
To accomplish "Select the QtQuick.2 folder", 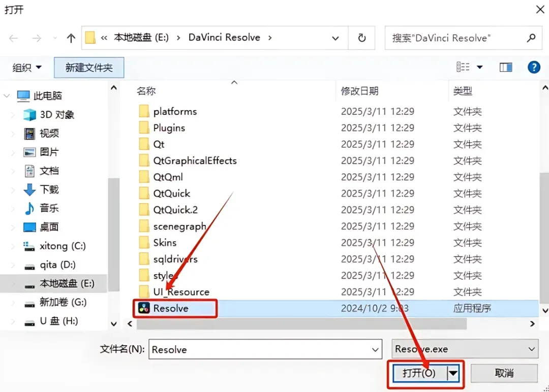I will coord(175,210).
